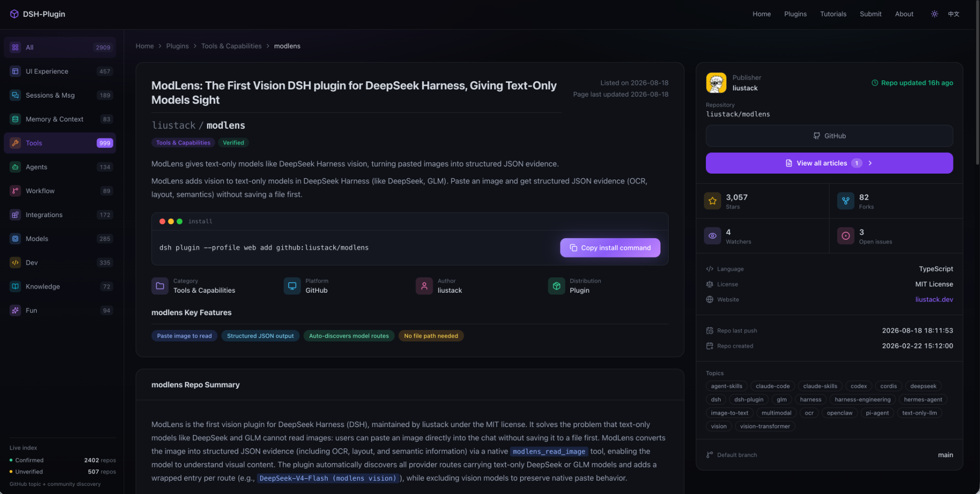980x494 pixels.
Task: Click the image-to-text topic tag
Action: pos(729,413)
